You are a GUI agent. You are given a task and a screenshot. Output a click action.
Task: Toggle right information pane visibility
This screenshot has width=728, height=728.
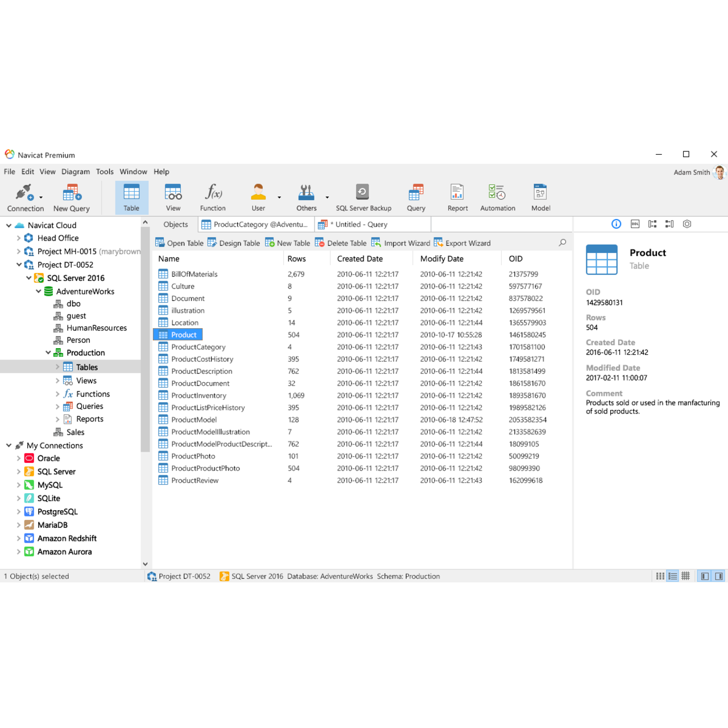pos(719,576)
